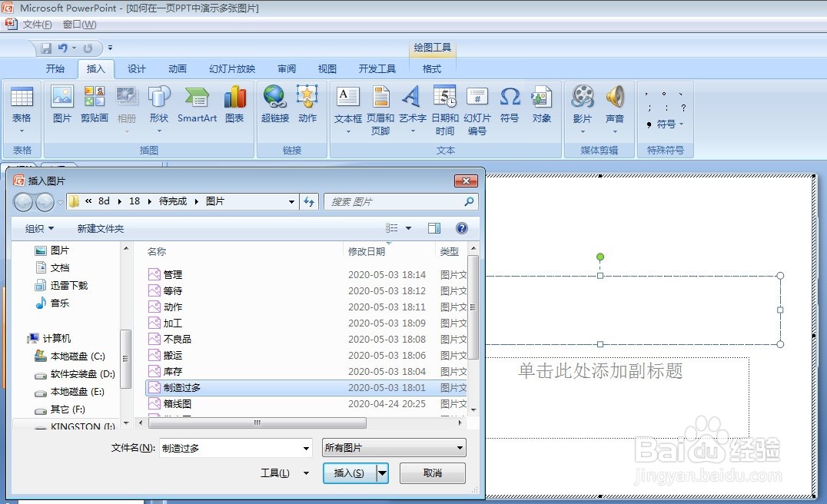Viewport: 827px width, 504px height.
Task: Switch to the Home (开始) tab
Action: pos(55,68)
